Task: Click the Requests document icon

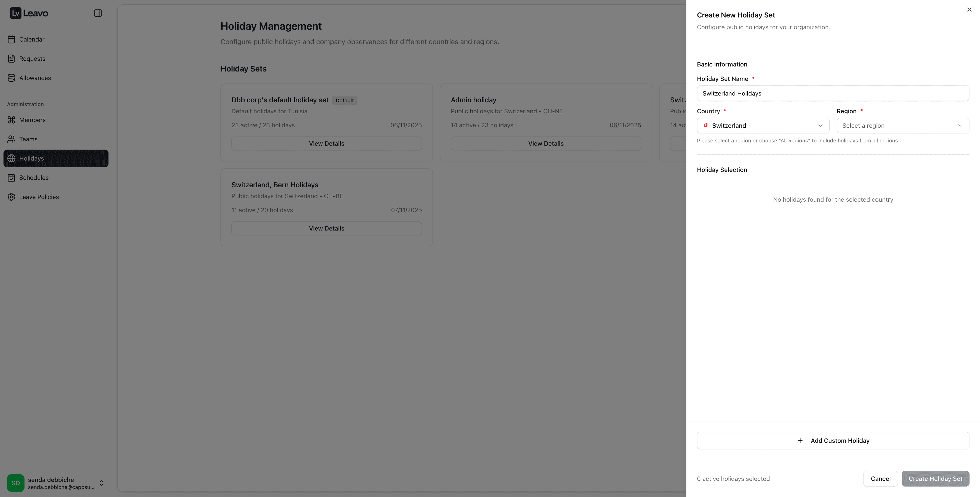Action: tap(11, 59)
